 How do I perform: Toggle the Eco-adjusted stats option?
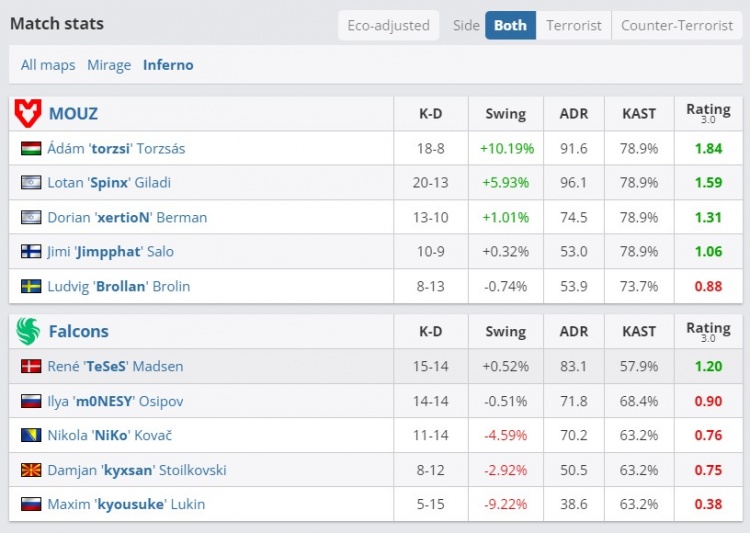pyautogui.click(x=388, y=25)
